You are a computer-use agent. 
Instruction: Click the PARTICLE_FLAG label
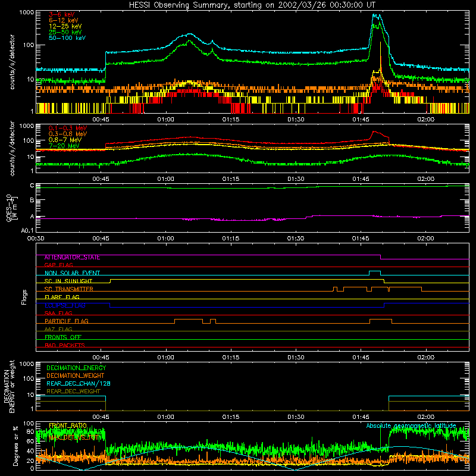coord(67,321)
